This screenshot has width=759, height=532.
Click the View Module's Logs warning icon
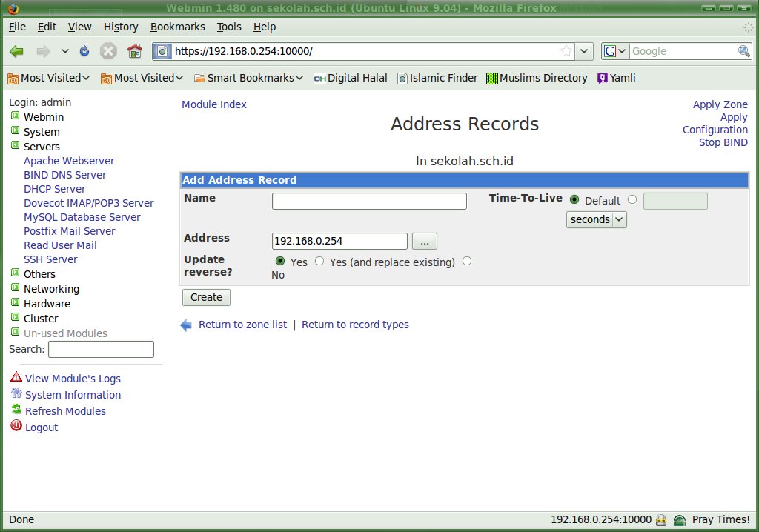tap(16, 377)
